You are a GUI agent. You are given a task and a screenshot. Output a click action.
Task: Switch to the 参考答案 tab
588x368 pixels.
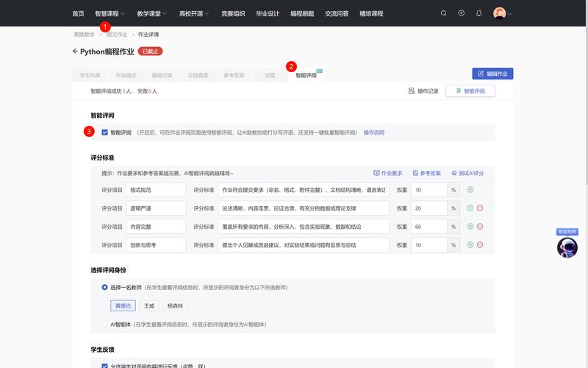(234, 75)
